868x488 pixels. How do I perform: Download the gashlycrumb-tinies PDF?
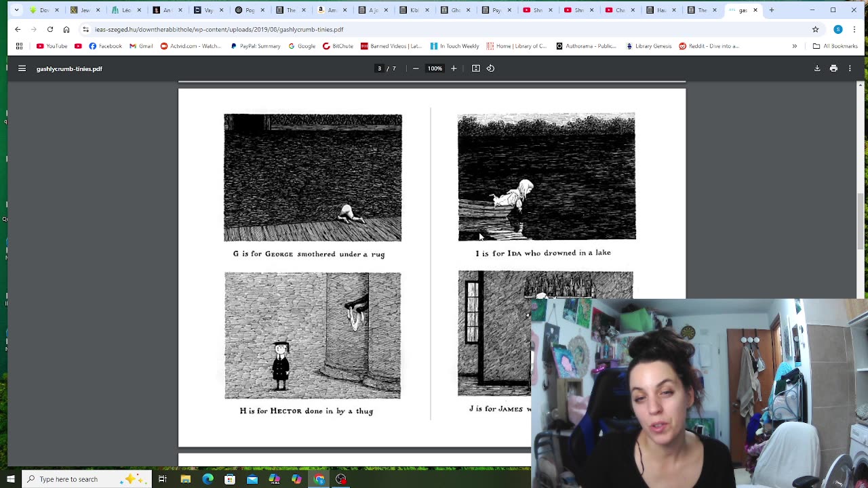817,68
